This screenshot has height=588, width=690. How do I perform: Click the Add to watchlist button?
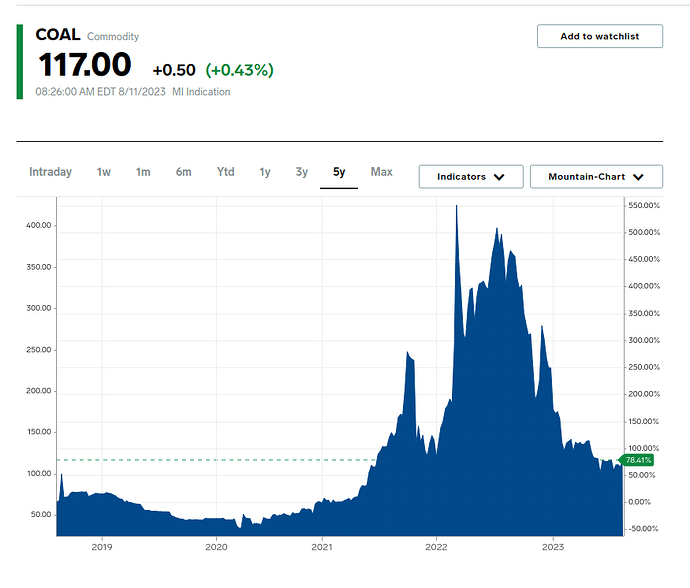[x=600, y=36]
